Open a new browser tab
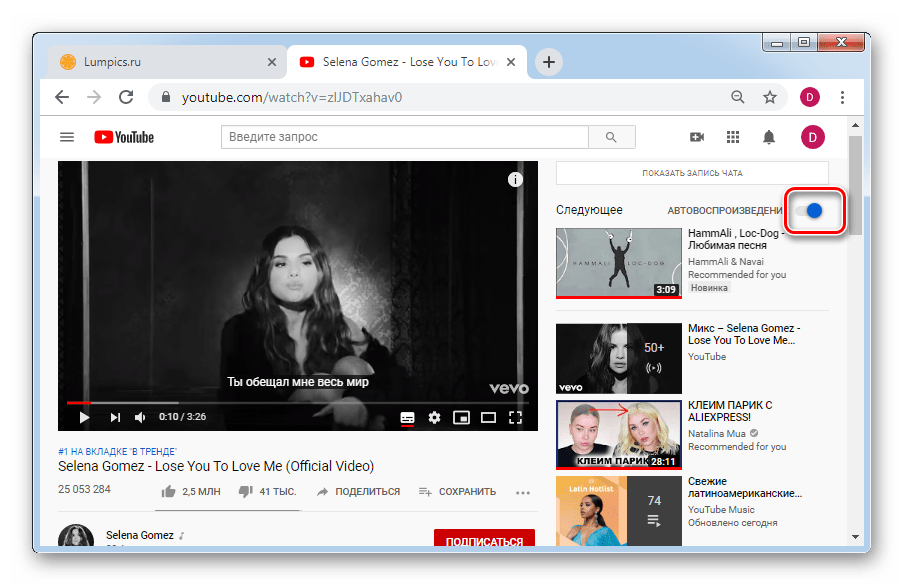Viewport: 904px width, 586px height. [548, 62]
